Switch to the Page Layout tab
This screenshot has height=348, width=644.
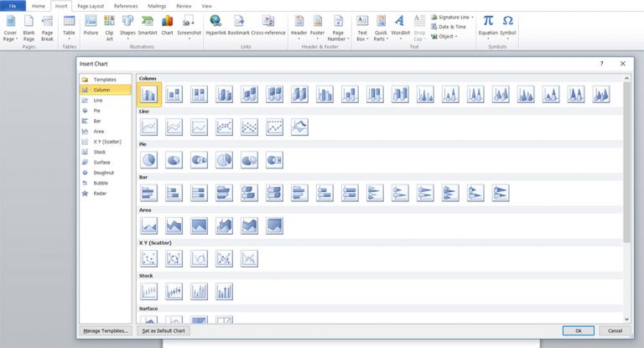coord(90,6)
